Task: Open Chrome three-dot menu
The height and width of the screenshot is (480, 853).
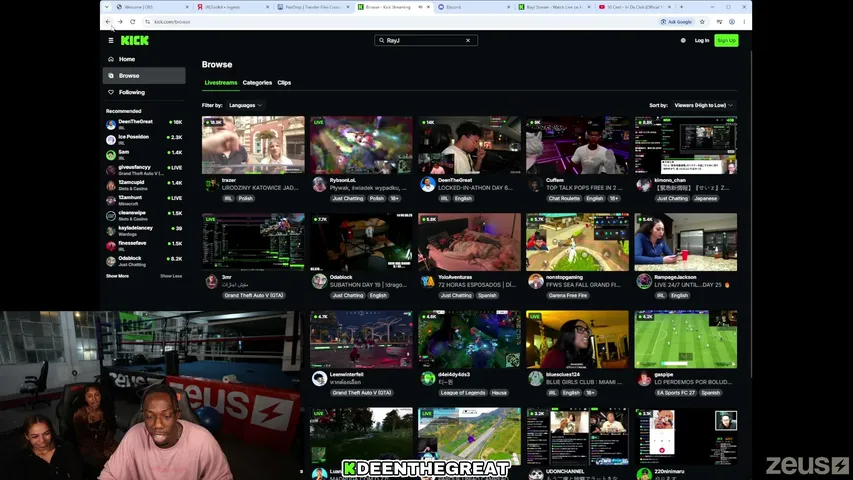Action: (744, 22)
